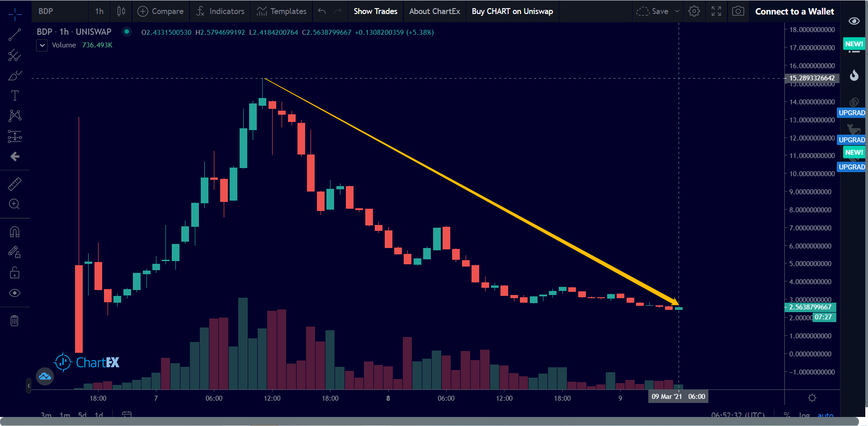Activate the zoom in magnifier tool
Image resolution: width=868 pixels, height=426 pixels.
14,204
